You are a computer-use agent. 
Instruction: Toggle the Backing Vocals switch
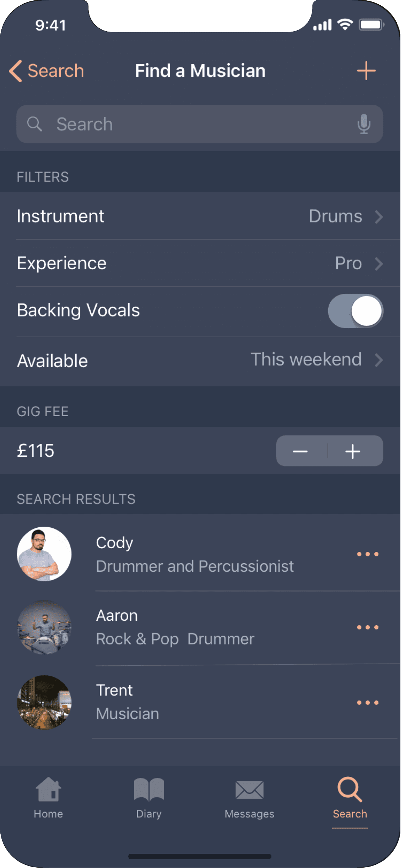point(356,311)
